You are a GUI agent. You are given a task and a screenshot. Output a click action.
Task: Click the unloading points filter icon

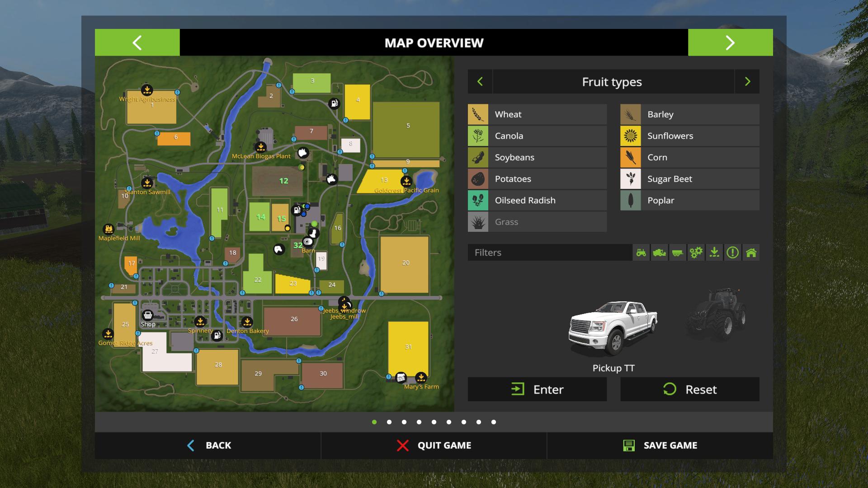pyautogui.click(x=714, y=253)
